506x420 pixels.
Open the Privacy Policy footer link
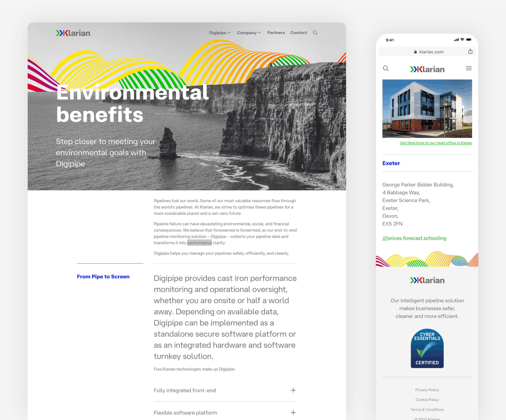(x=427, y=390)
